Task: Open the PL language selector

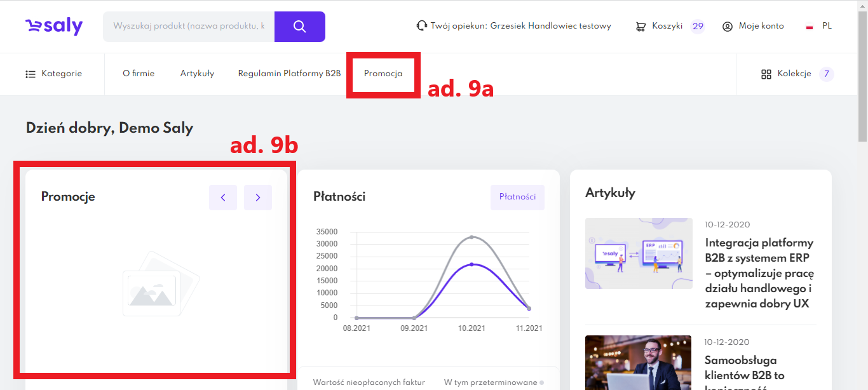Action: pos(827,26)
